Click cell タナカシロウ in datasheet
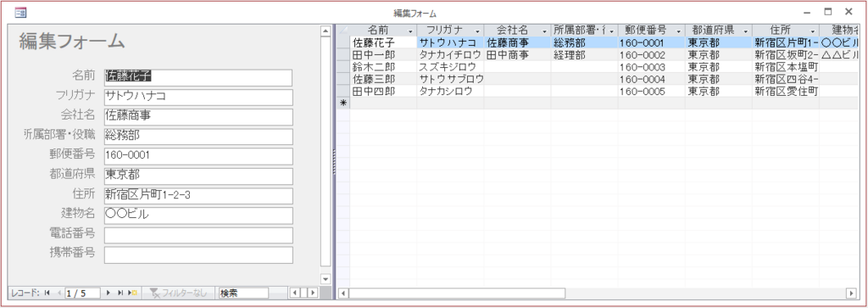868x308 pixels. [x=451, y=91]
